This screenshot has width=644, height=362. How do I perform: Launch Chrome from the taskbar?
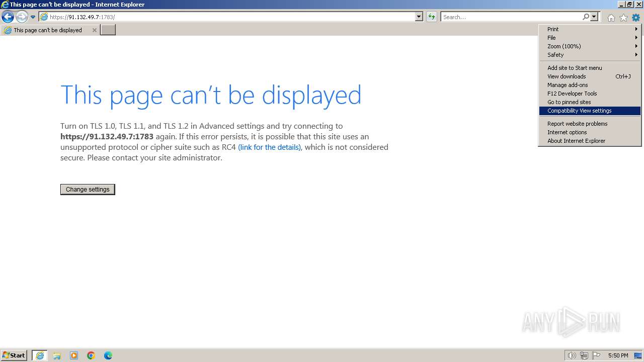tap(91, 355)
